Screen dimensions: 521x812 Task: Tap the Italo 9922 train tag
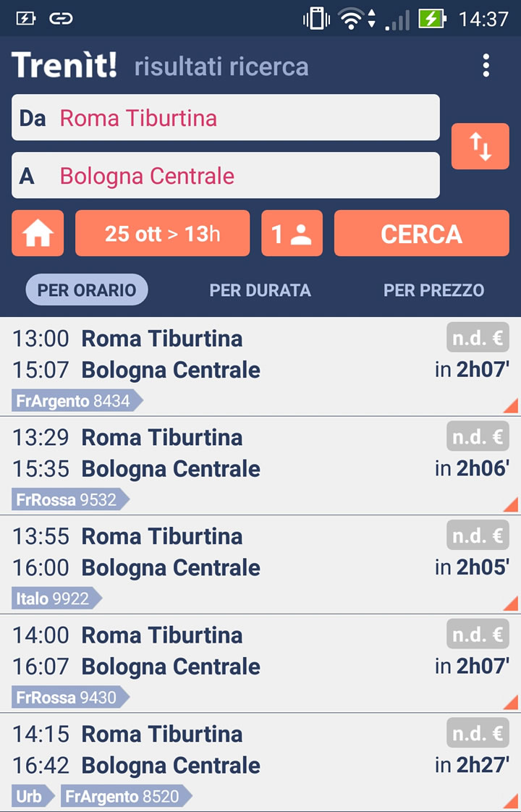pyautogui.click(x=56, y=599)
